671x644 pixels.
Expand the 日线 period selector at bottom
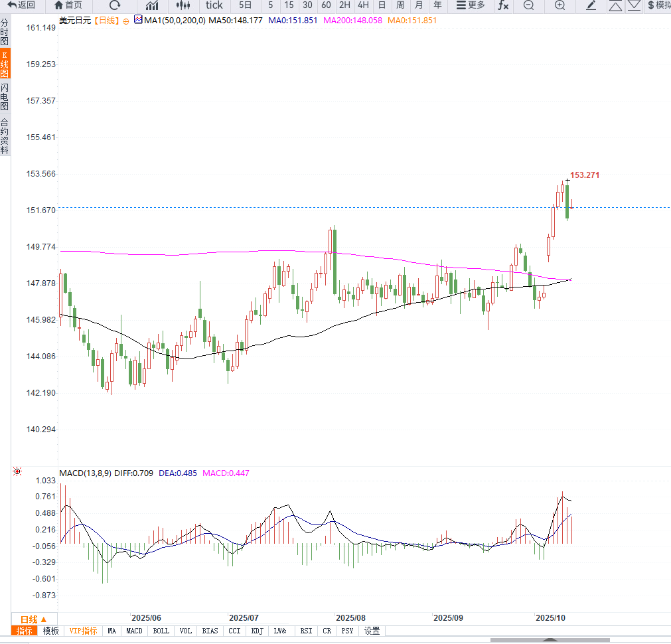(33, 619)
